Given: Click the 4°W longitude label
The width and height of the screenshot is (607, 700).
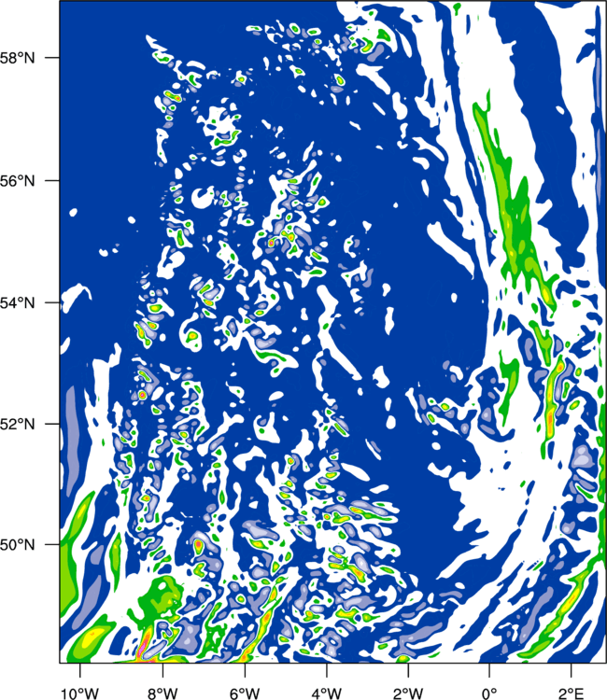Looking at the screenshot, I should [x=327, y=693].
